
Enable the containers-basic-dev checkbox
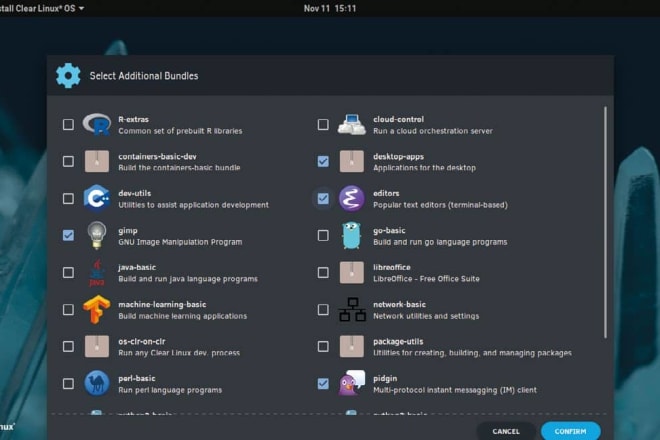click(68, 161)
